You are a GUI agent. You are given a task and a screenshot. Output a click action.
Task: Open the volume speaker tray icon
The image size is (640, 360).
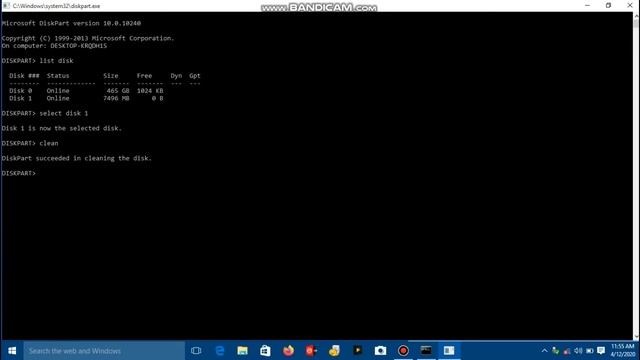(x=578, y=351)
